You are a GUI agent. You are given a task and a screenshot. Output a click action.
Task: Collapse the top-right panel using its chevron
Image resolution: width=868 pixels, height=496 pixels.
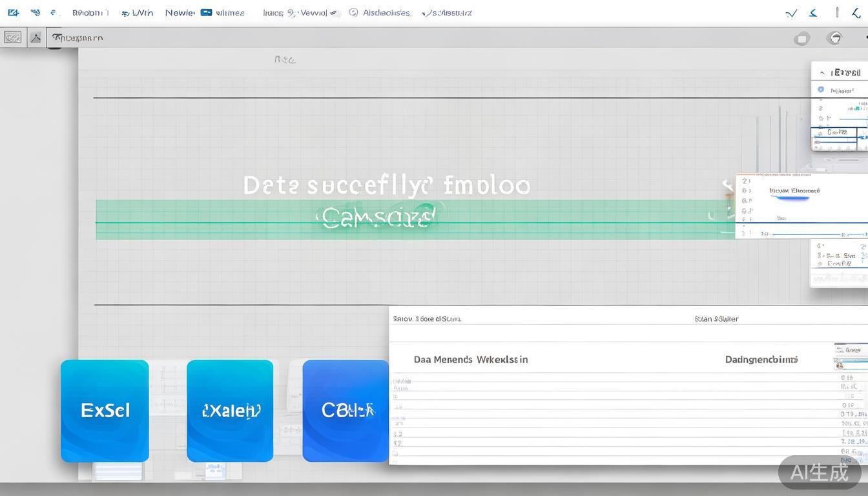point(822,73)
